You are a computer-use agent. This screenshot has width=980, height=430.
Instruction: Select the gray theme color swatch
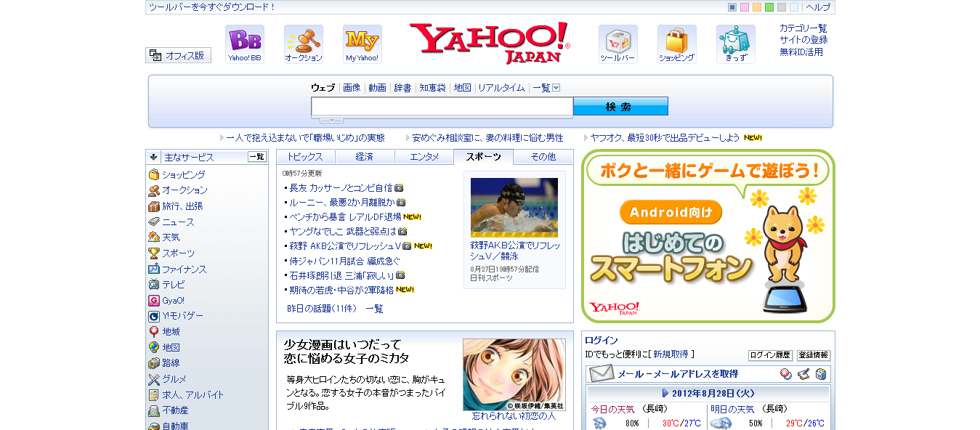click(x=782, y=7)
